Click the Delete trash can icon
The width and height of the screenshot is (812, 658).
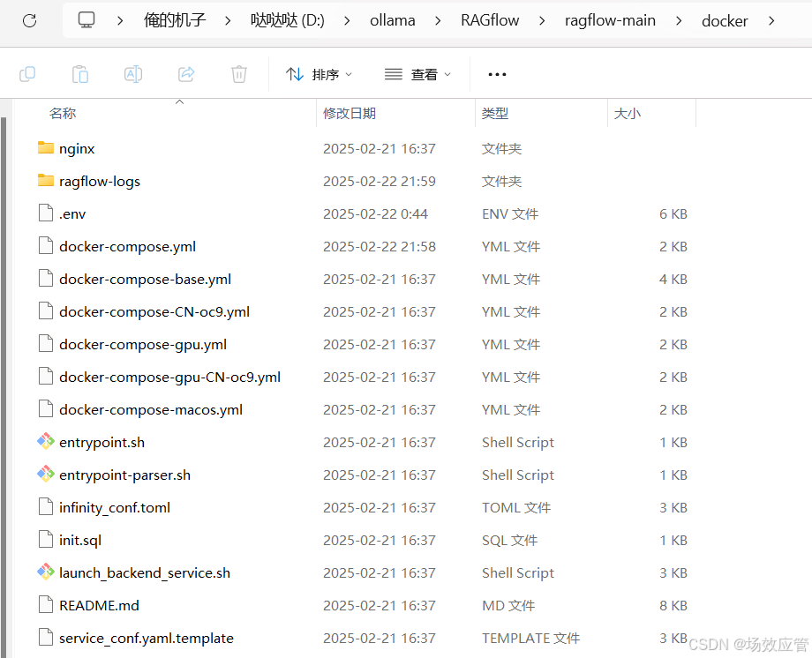point(238,75)
